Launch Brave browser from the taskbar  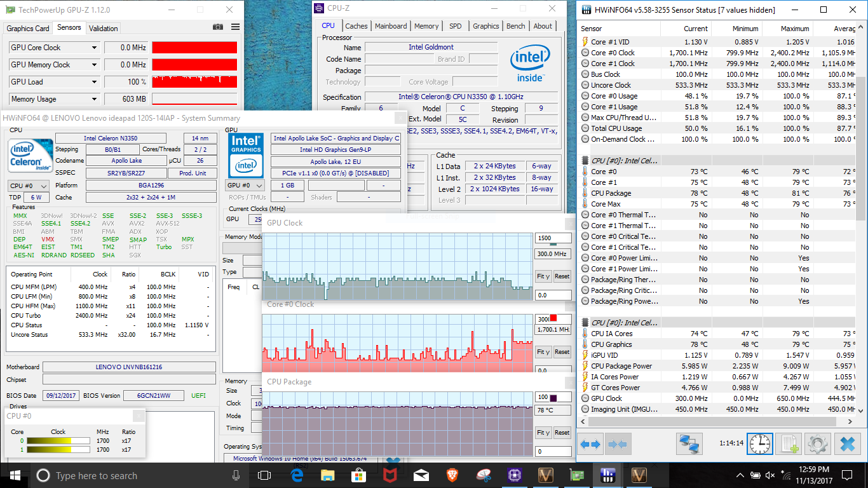pos(452,475)
